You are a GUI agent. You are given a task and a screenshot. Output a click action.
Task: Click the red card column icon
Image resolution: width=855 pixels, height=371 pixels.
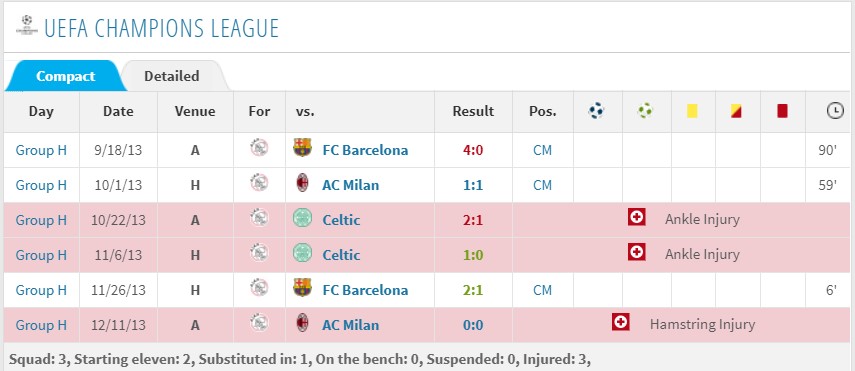tap(782, 111)
